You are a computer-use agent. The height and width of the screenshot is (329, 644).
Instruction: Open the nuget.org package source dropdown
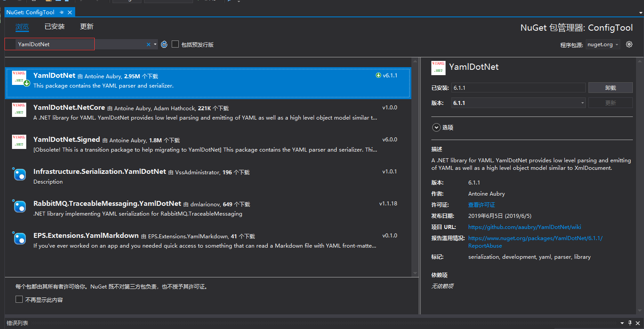(x=603, y=44)
